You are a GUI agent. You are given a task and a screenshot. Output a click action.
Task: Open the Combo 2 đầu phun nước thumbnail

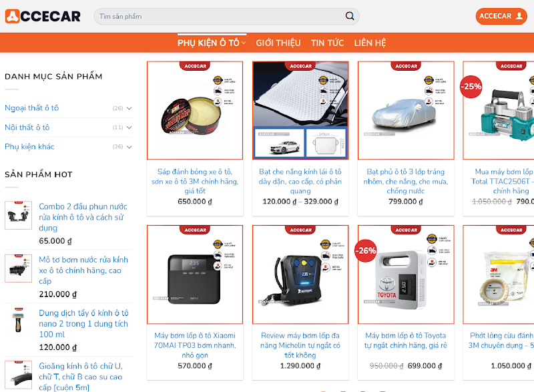[x=19, y=215]
